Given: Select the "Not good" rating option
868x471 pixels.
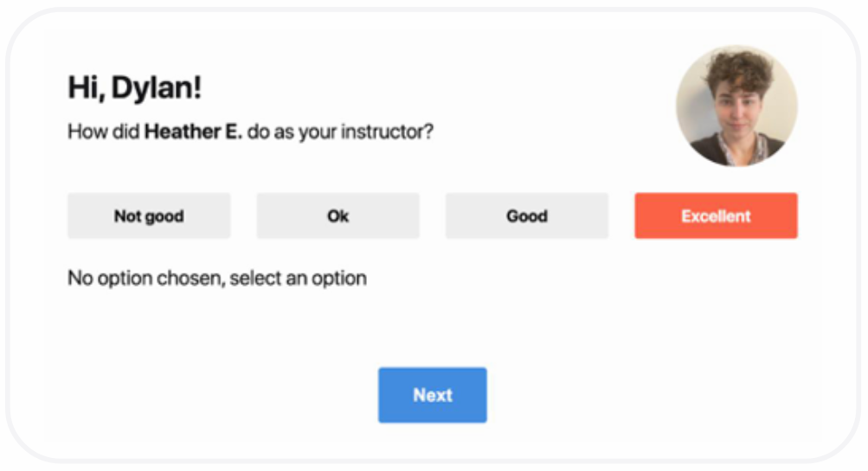Looking at the screenshot, I should (149, 216).
